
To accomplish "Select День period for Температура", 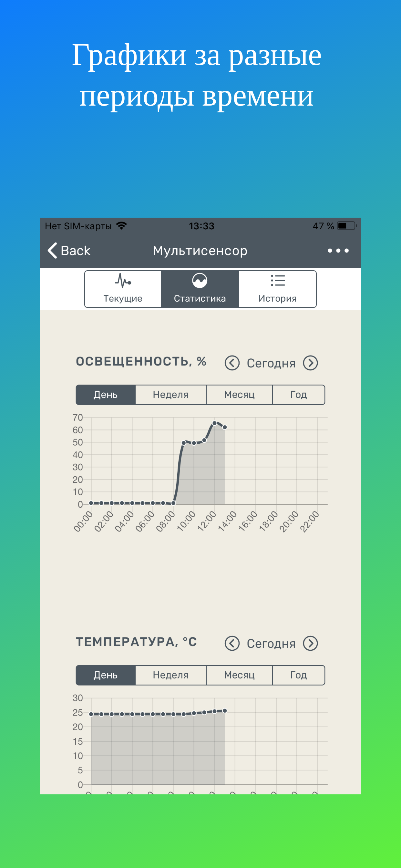I will 106,675.
